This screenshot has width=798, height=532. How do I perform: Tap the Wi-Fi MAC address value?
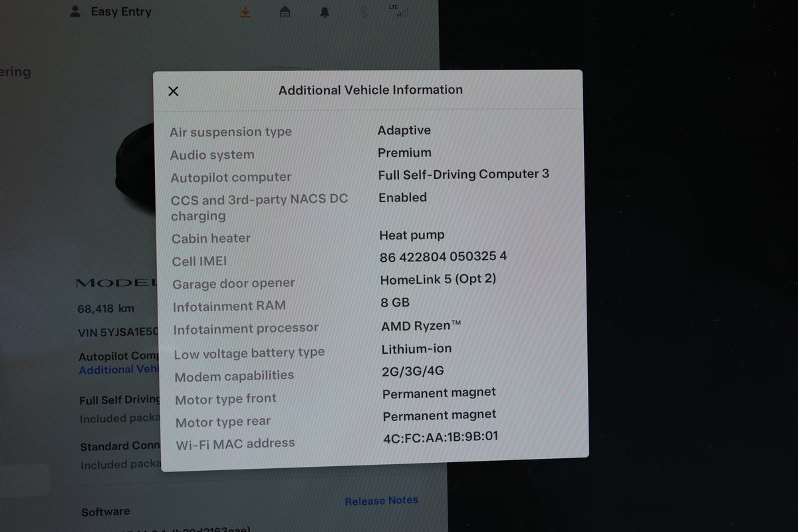click(440, 437)
